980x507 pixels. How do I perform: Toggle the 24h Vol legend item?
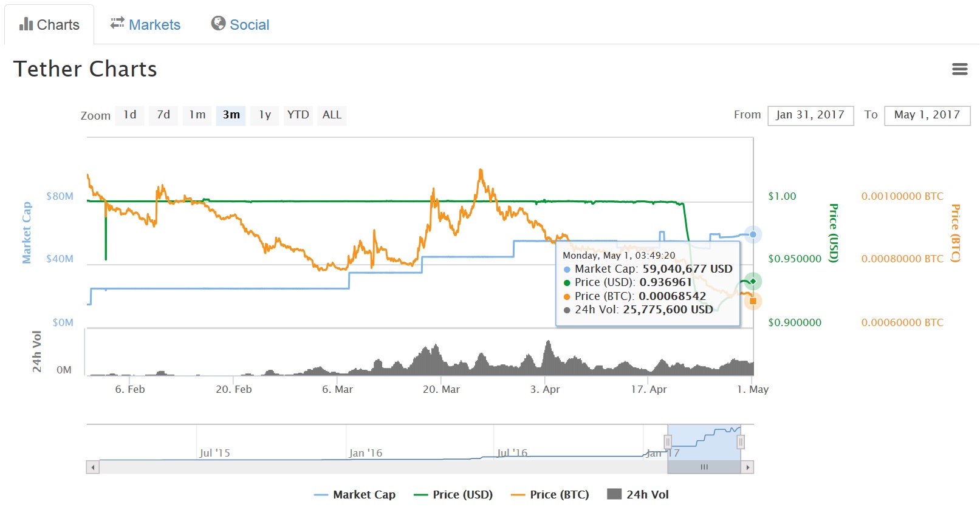[x=638, y=495]
